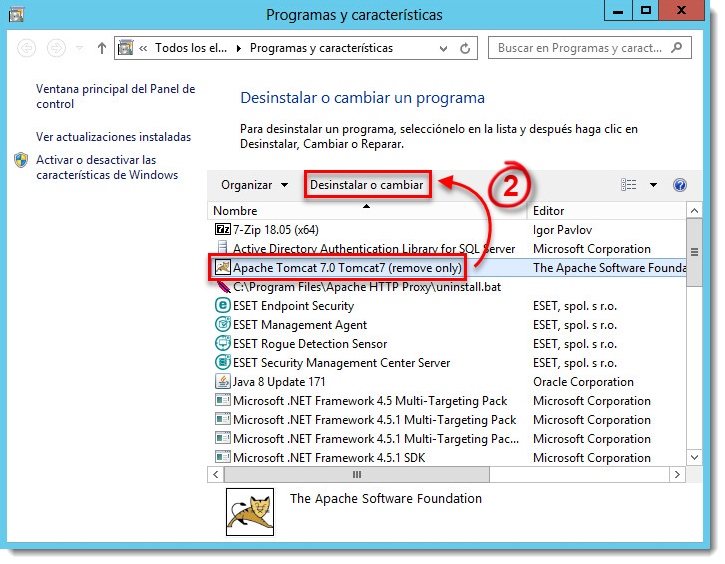
Task: Click the horizontal scrollbar left arrow
Action: point(216,474)
